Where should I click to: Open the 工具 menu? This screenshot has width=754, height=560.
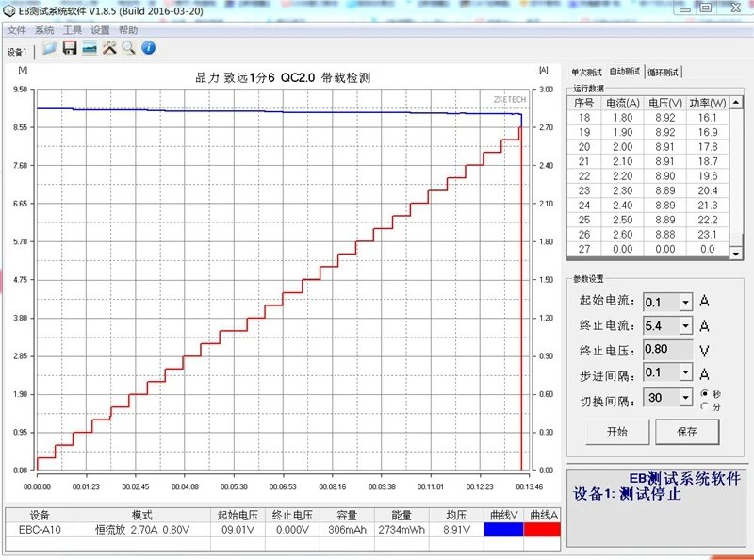[73, 30]
